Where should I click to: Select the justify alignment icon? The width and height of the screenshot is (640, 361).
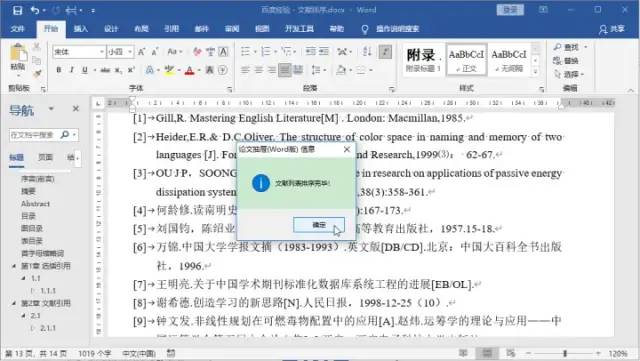point(284,70)
